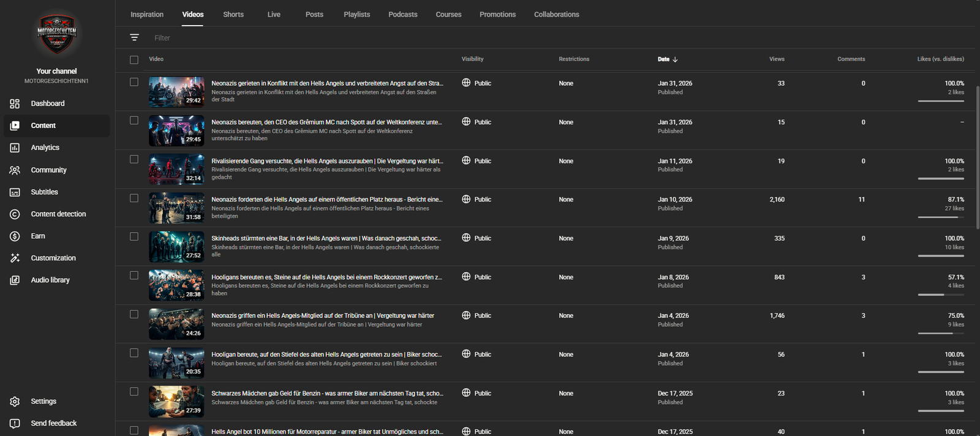Open the 29:42 video thumbnail
Screen dimensions: 980x436
(x=176, y=92)
